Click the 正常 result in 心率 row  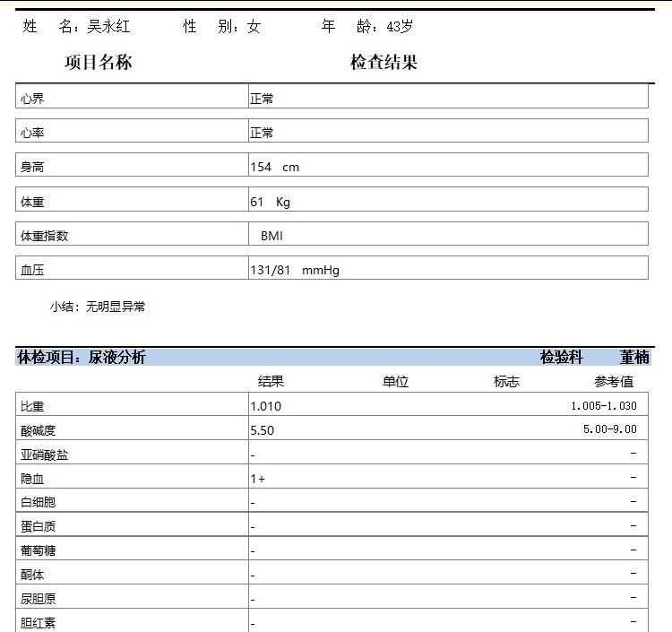point(262,133)
